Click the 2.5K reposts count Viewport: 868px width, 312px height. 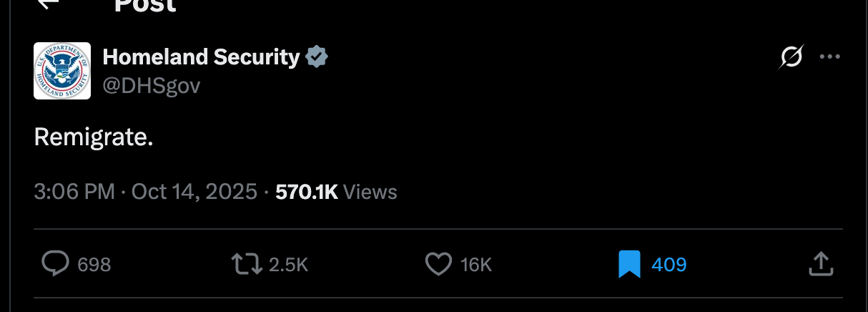tap(288, 265)
